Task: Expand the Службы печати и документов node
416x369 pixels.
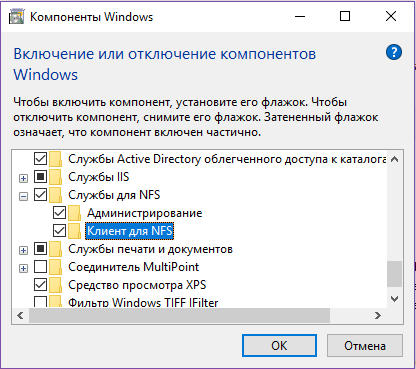Action: 23,250
